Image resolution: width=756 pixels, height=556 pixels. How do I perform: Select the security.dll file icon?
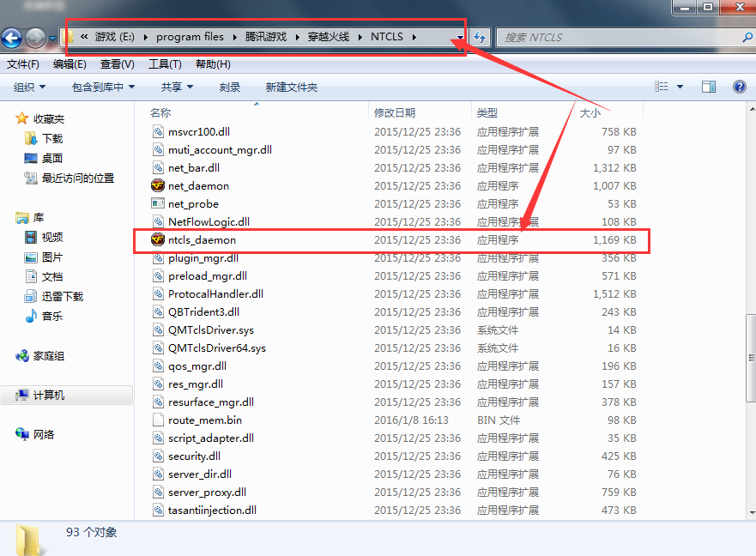[x=158, y=456]
